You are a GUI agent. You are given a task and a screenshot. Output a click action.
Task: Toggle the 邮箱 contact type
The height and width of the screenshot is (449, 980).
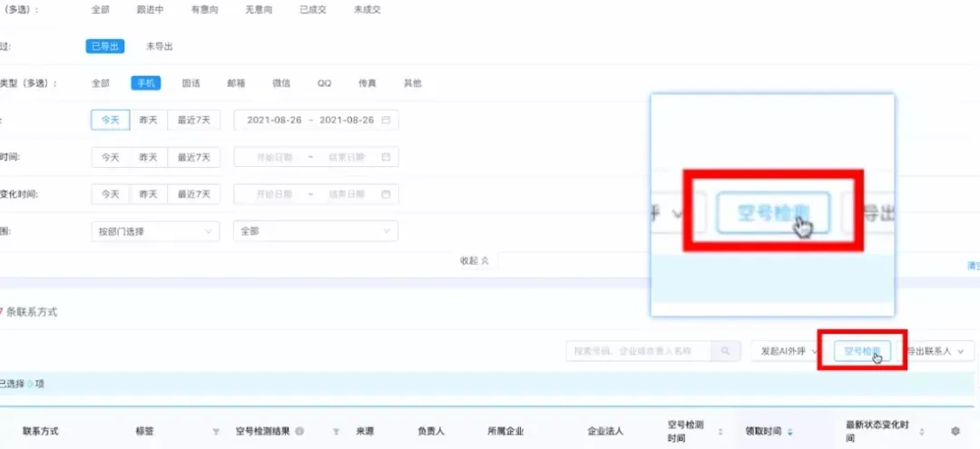click(x=236, y=83)
